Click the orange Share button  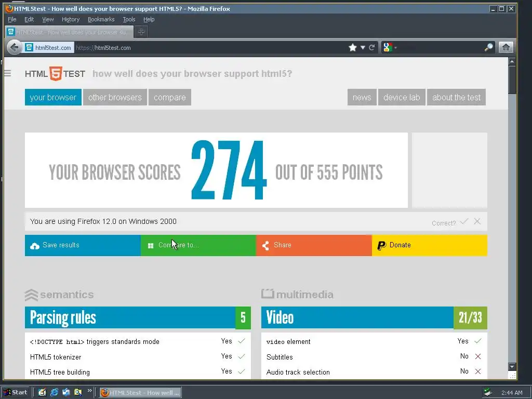click(314, 245)
